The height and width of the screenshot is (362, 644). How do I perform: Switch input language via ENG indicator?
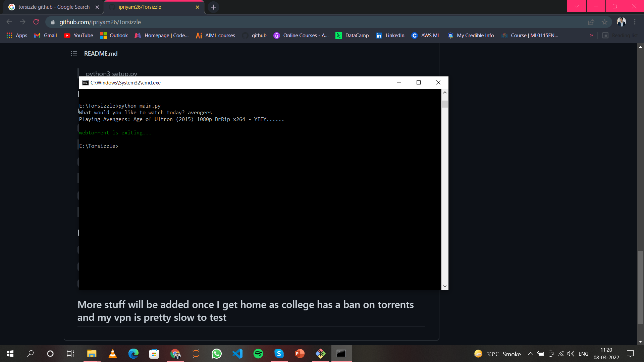click(x=584, y=354)
